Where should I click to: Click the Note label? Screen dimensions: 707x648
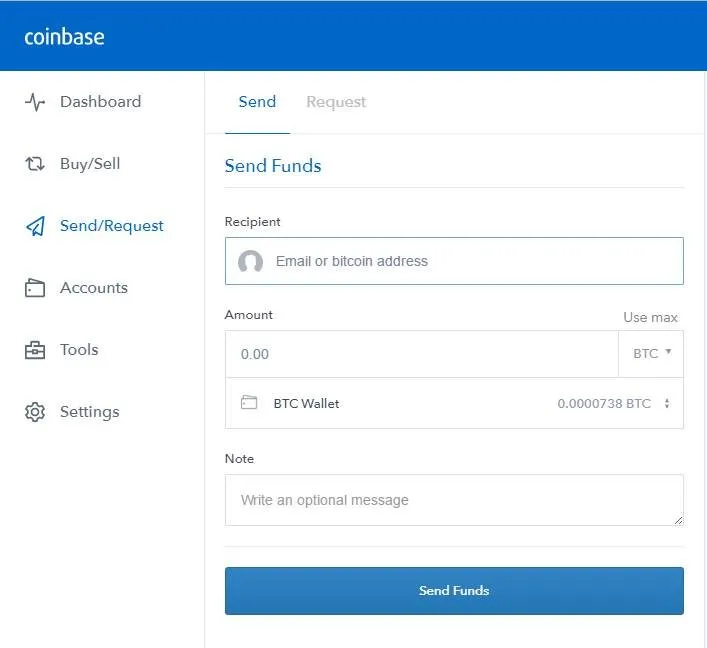pos(239,459)
